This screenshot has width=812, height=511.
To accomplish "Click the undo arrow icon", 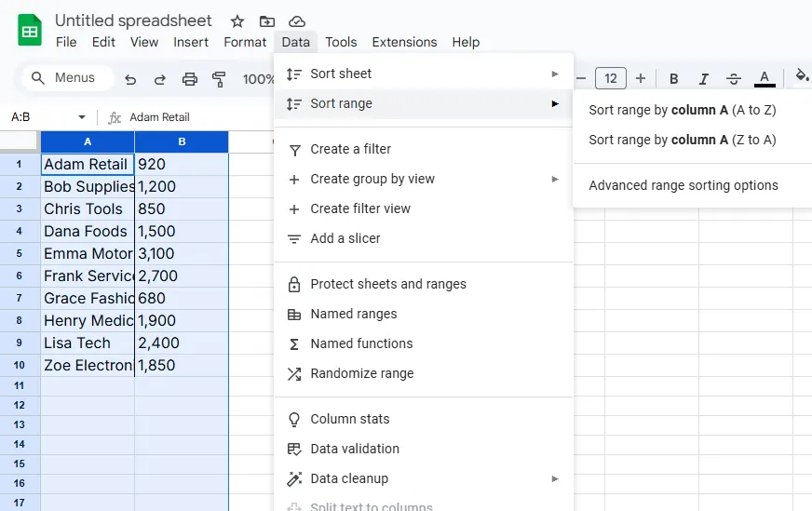I will tap(130, 79).
